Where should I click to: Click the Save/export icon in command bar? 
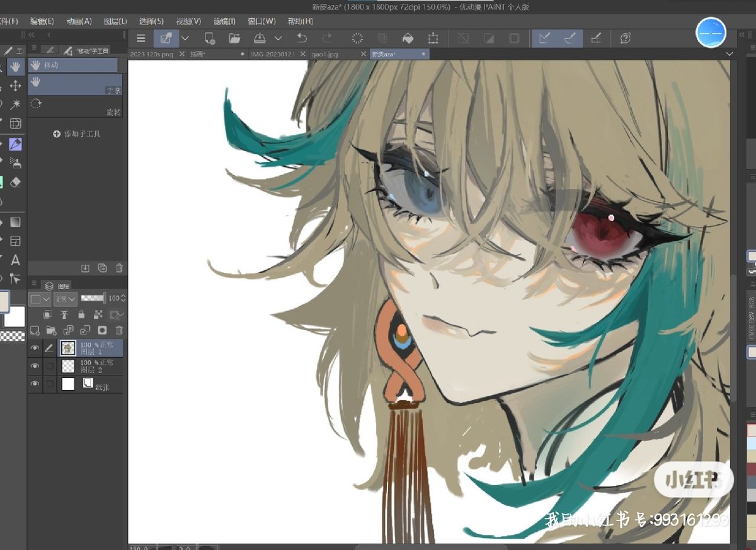(x=259, y=38)
